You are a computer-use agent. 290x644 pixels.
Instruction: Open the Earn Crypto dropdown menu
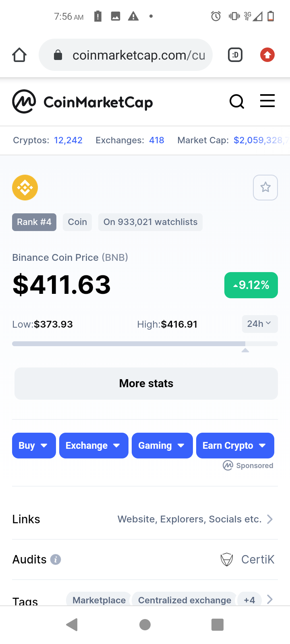pyautogui.click(x=235, y=446)
